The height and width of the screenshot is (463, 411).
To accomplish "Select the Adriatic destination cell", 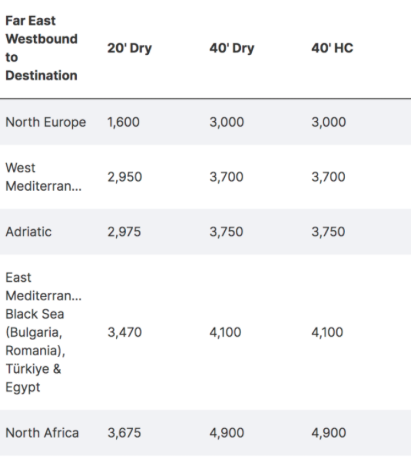I will click(29, 232).
